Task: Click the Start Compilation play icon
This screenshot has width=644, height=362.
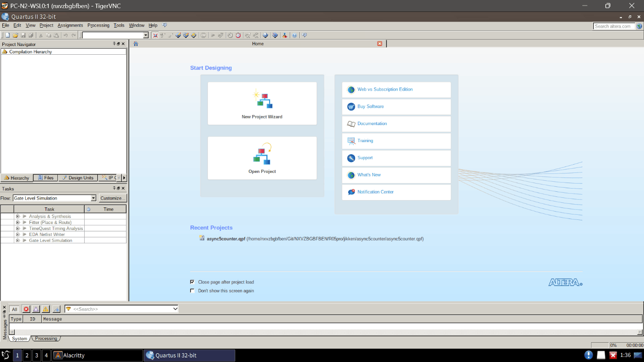Action: 213,35
